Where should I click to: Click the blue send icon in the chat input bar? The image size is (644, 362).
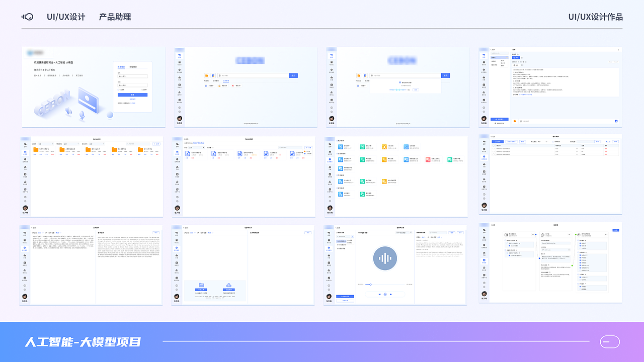616,121
